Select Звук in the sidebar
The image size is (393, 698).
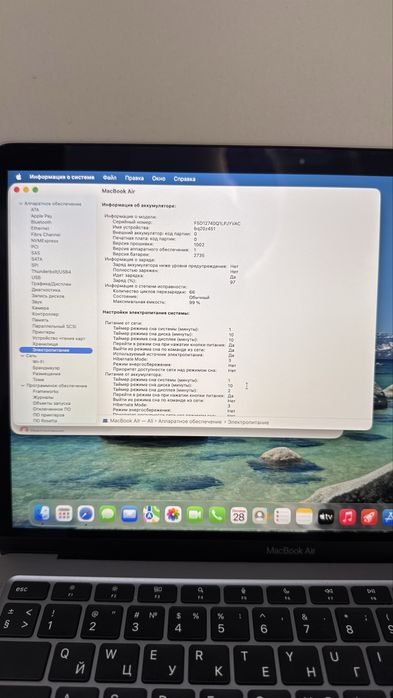37,302
